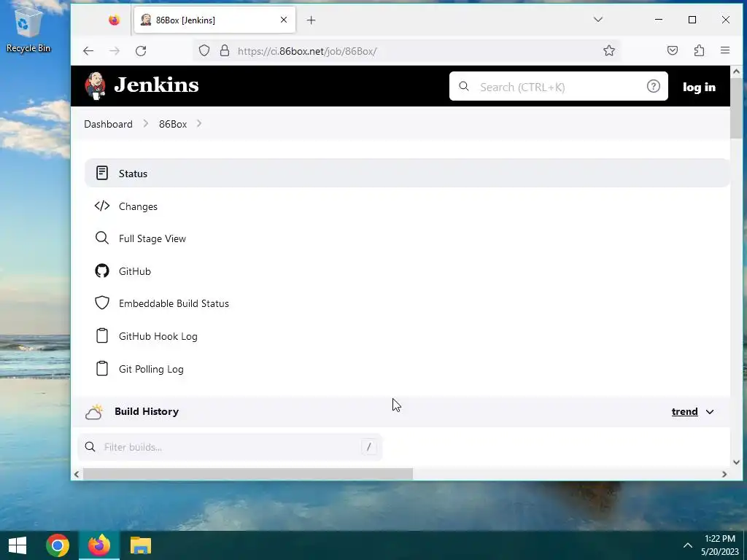The height and width of the screenshot is (560, 747).
Task: Expand the list all tabs dropdown
Action: click(x=598, y=20)
